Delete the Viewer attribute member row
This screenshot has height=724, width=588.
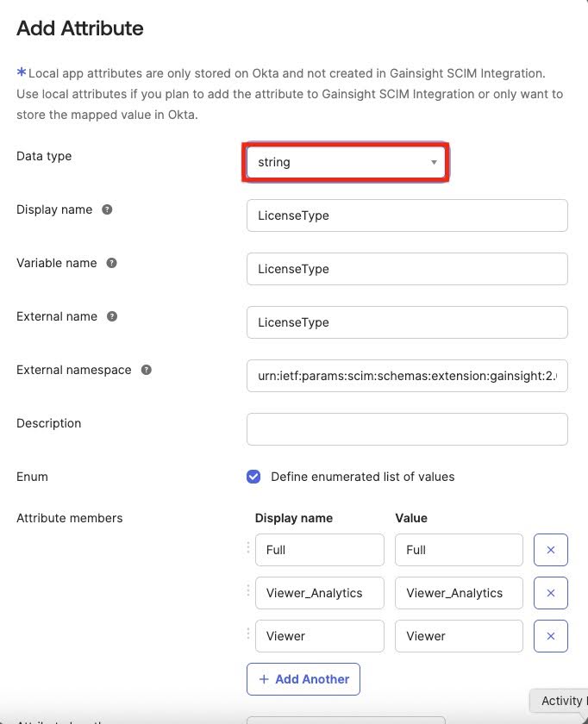551,636
